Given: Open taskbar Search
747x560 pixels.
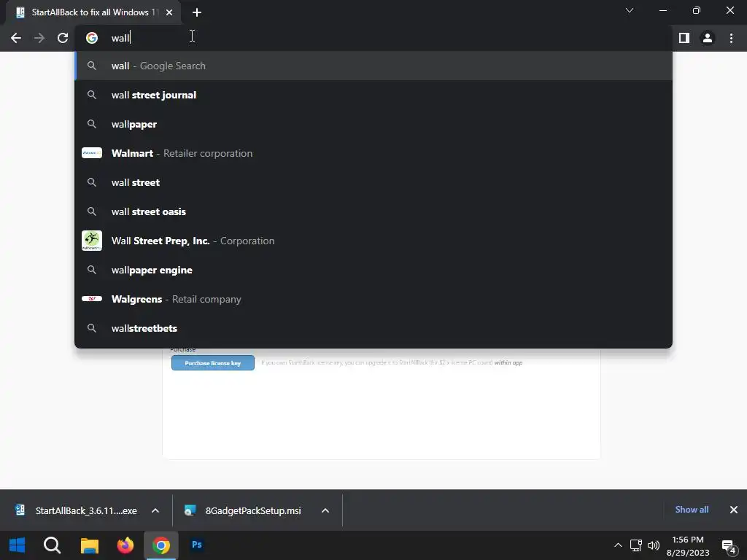Looking at the screenshot, I should 52,545.
